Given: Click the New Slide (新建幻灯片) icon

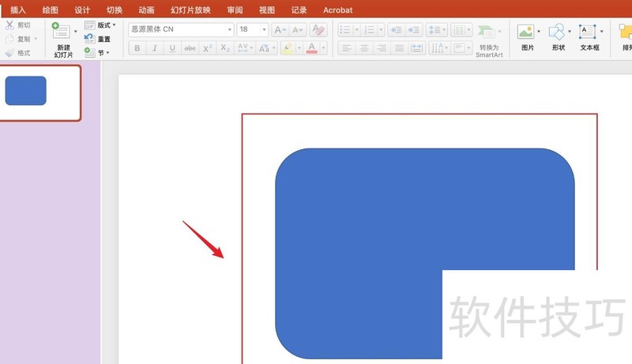Looking at the screenshot, I should tap(61, 31).
